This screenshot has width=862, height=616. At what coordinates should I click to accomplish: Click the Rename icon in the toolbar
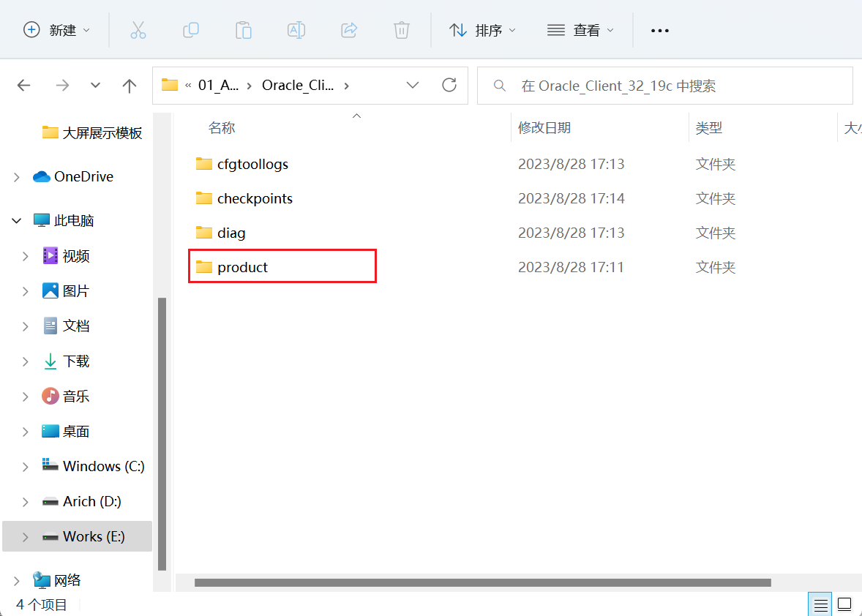(x=296, y=30)
